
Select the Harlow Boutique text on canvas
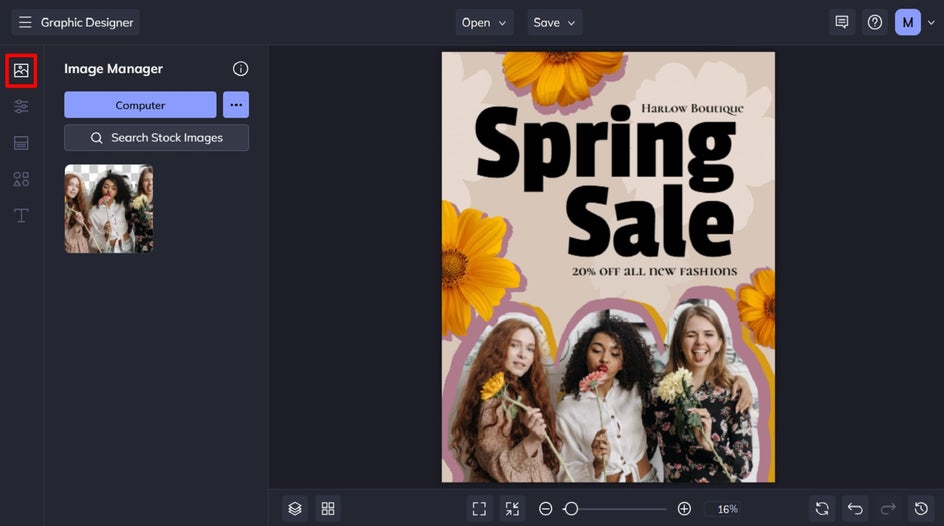click(x=692, y=109)
